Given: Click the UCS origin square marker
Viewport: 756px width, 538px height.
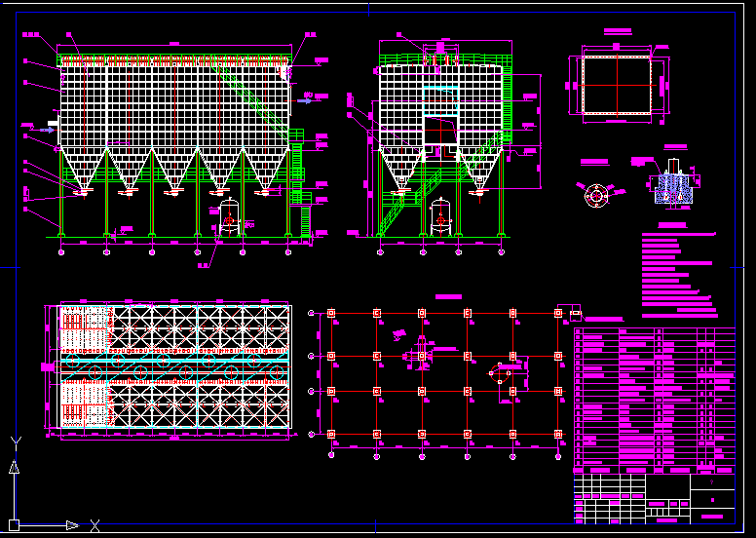Looking at the screenshot, I should pyautogui.click(x=14, y=525).
